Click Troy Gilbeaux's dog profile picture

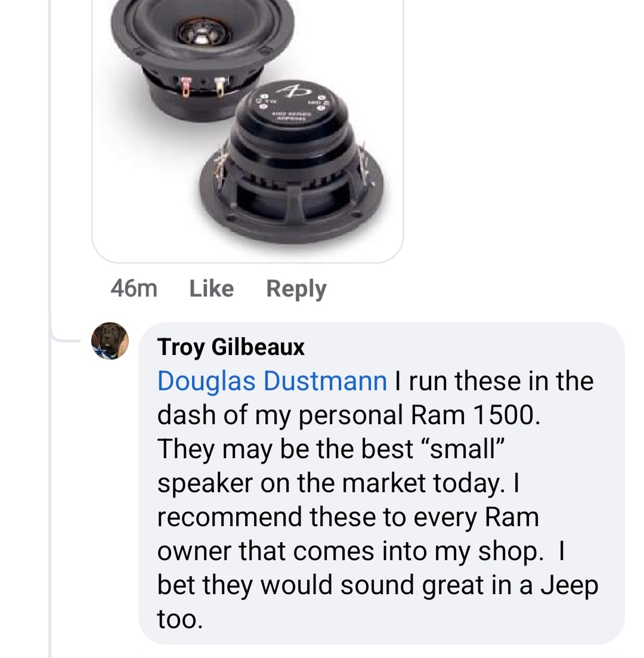(x=110, y=341)
